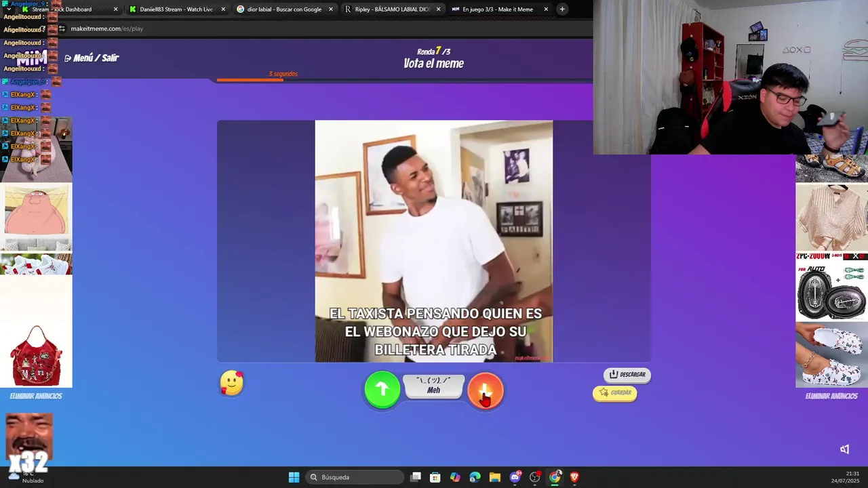The height and width of the screenshot is (488, 868).
Task: Click the meme image
Action: tap(434, 241)
